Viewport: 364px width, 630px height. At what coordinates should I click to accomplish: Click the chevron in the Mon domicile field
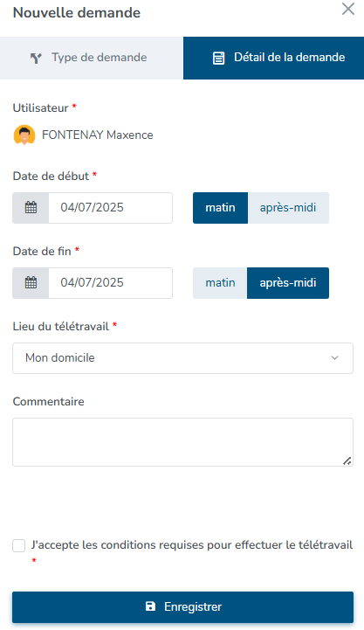click(x=334, y=358)
